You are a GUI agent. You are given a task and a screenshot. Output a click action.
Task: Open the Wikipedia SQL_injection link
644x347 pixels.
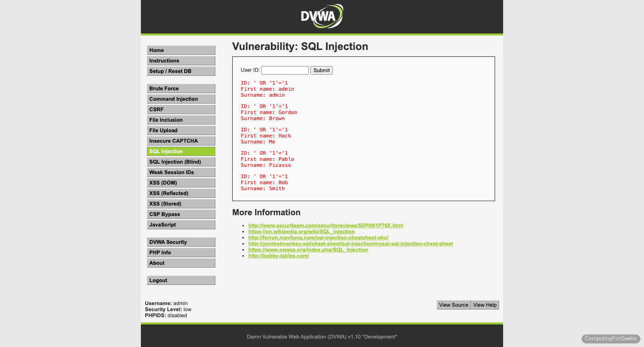(301, 231)
